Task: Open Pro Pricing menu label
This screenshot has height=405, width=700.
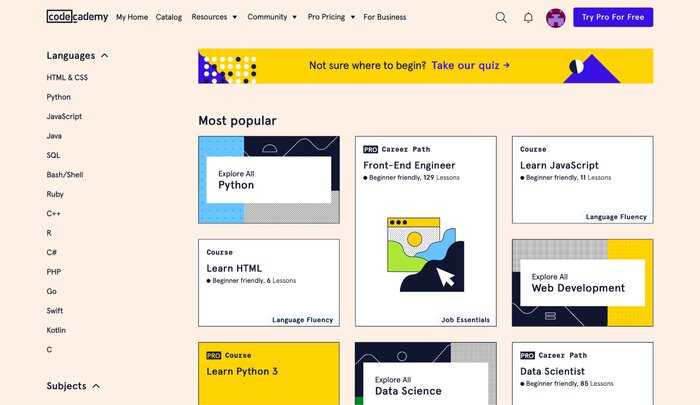Action: tap(326, 17)
